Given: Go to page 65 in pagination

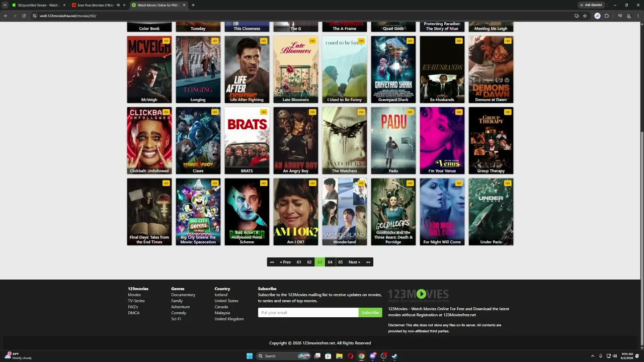Looking at the screenshot, I should pyautogui.click(x=341, y=262).
